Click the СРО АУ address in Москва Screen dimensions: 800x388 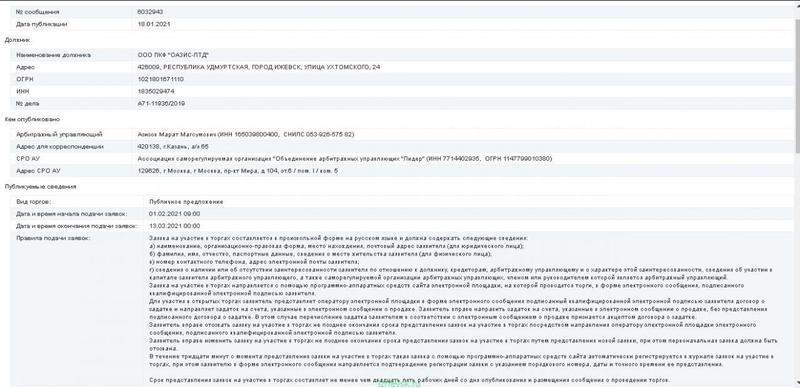pyautogui.click(x=237, y=171)
